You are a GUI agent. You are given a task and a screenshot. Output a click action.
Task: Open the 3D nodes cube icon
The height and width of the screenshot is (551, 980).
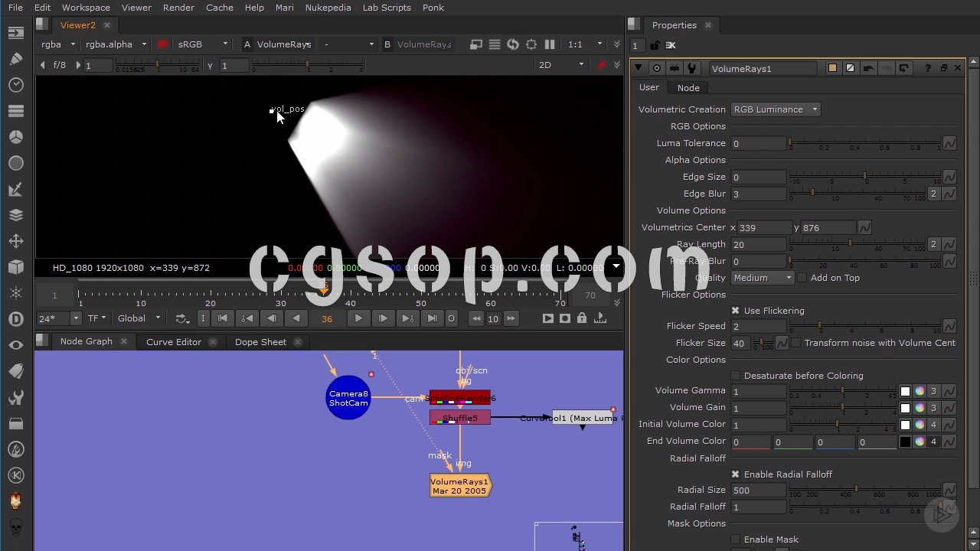click(x=16, y=267)
